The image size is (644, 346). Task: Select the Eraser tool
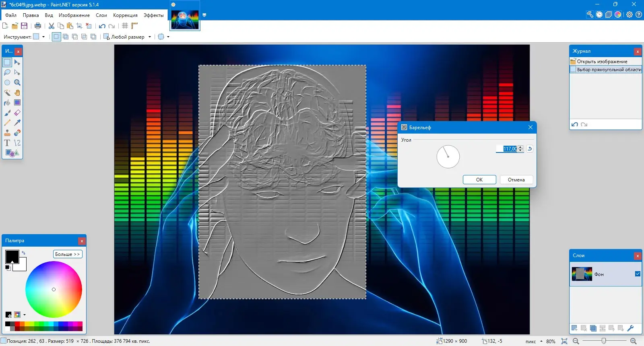[x=17, y=113]
